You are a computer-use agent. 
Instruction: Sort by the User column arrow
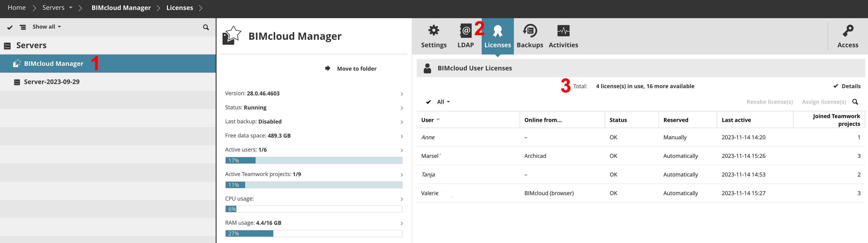pyautogui.click(x=438, y=120)
